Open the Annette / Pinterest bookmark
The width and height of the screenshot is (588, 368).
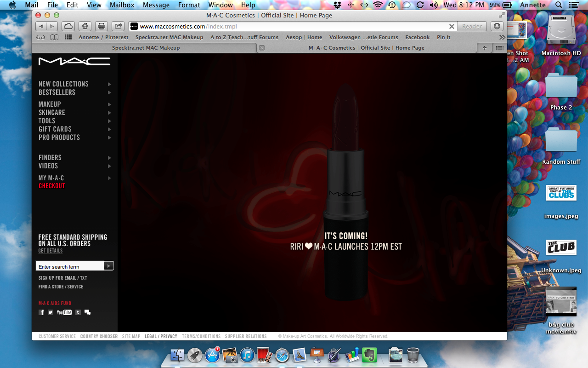coord(104,37)
